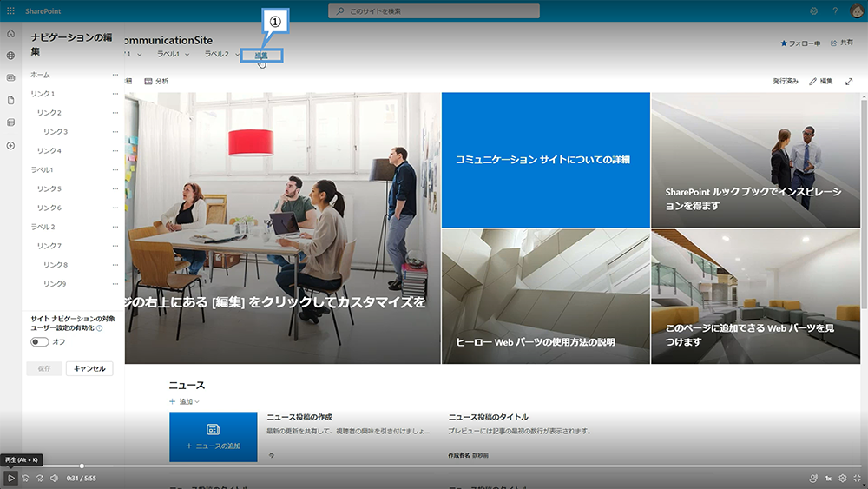This screenshot has width=868, height=489.
Task: Seek on video progress bar
Action: click(x=434, y=466)
